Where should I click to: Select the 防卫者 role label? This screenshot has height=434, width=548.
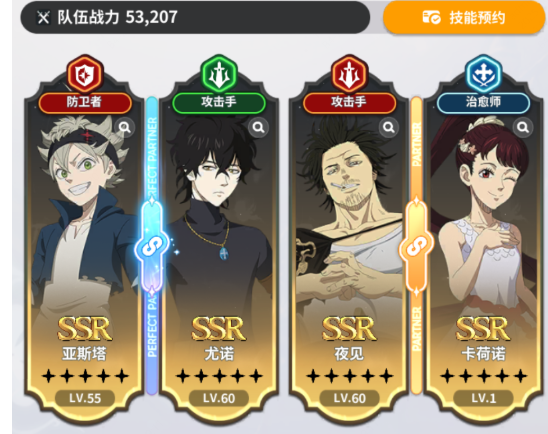(x=85, y=103)
